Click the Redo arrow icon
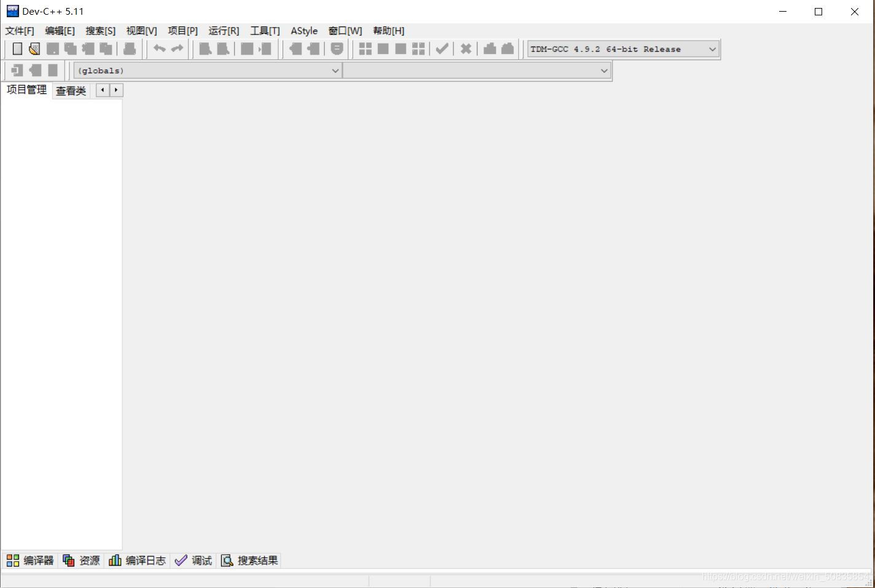875x588 pixels. pos(178,49)
